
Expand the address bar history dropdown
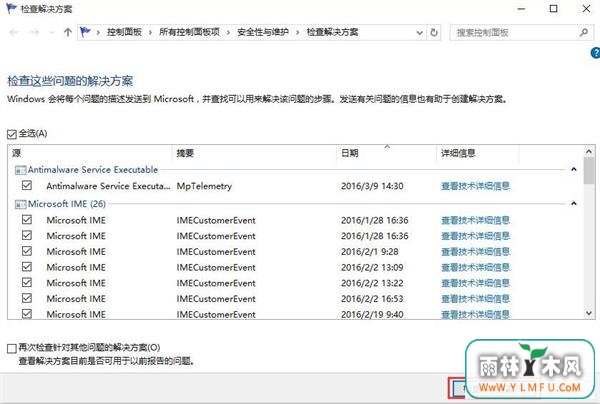[419, 33]
